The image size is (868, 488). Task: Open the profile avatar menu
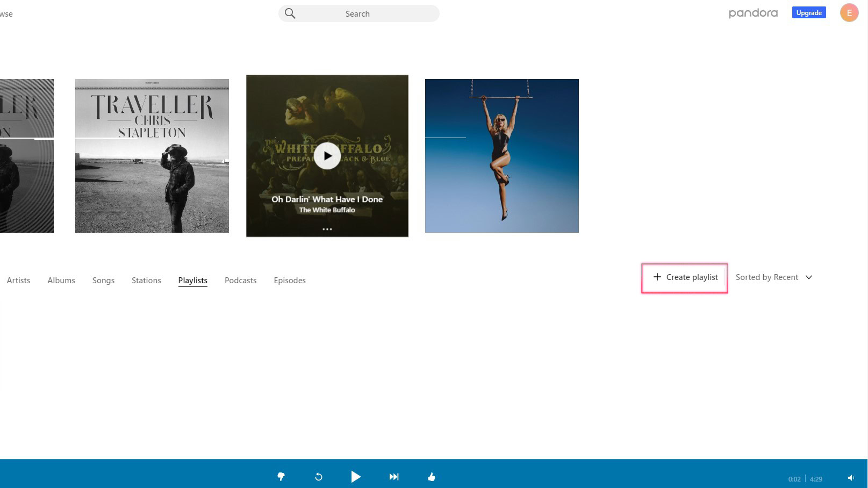849,13
